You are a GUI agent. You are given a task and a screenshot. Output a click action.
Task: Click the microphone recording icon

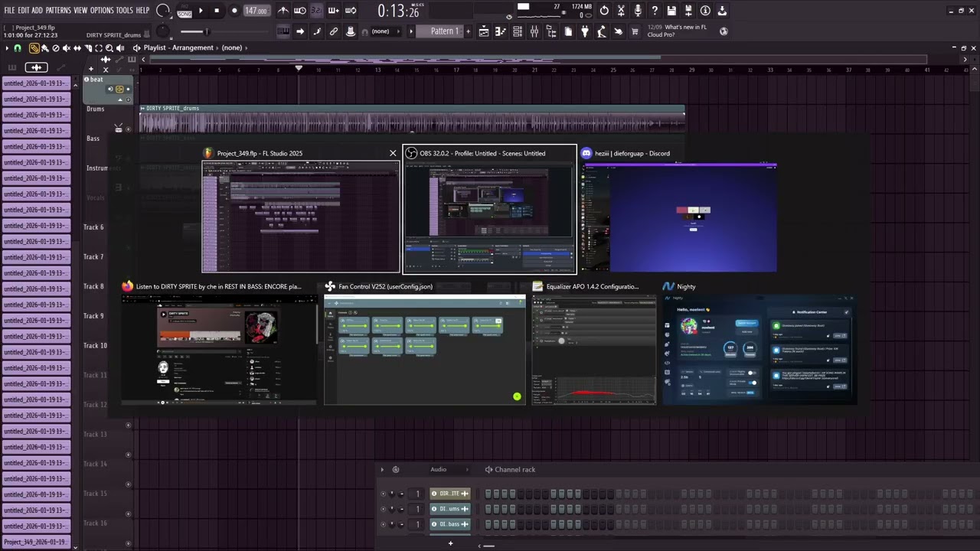pos(638,11)
